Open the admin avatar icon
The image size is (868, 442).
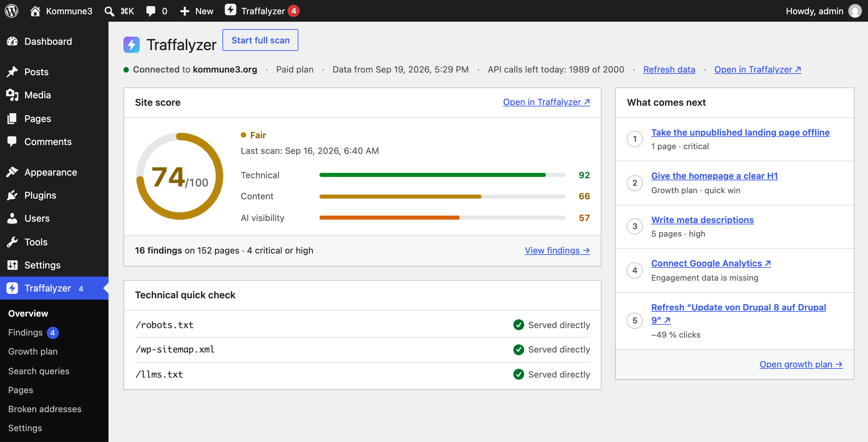[855, 11]
